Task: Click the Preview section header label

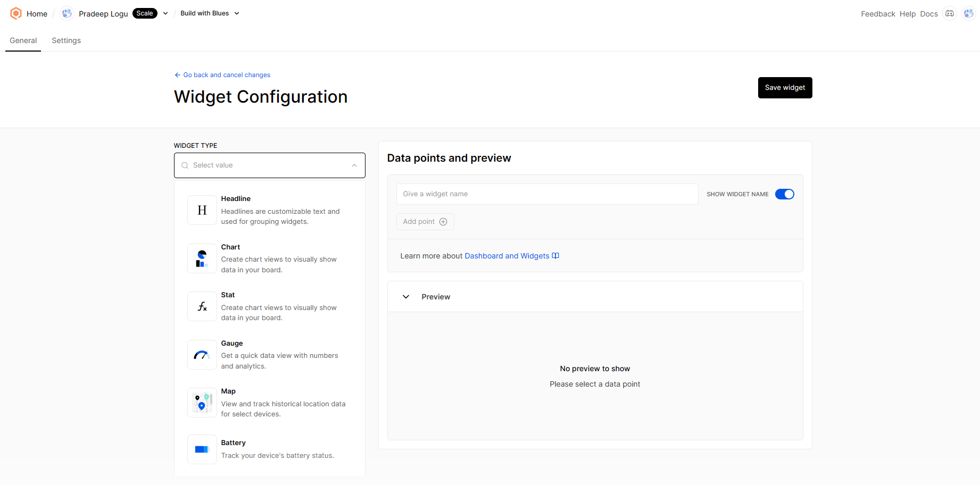Action: [x=436, y=297]
